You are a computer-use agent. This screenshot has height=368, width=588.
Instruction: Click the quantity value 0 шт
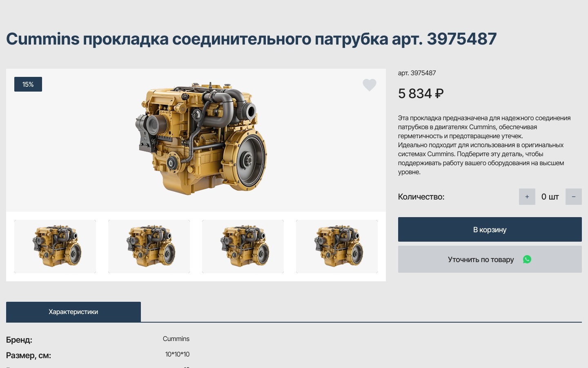click(x=550, y=197)
